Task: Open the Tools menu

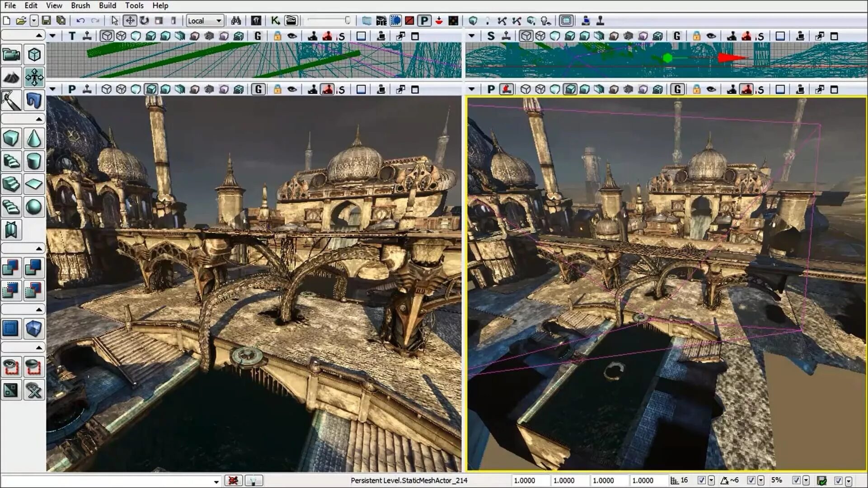Action: [134, 5]
